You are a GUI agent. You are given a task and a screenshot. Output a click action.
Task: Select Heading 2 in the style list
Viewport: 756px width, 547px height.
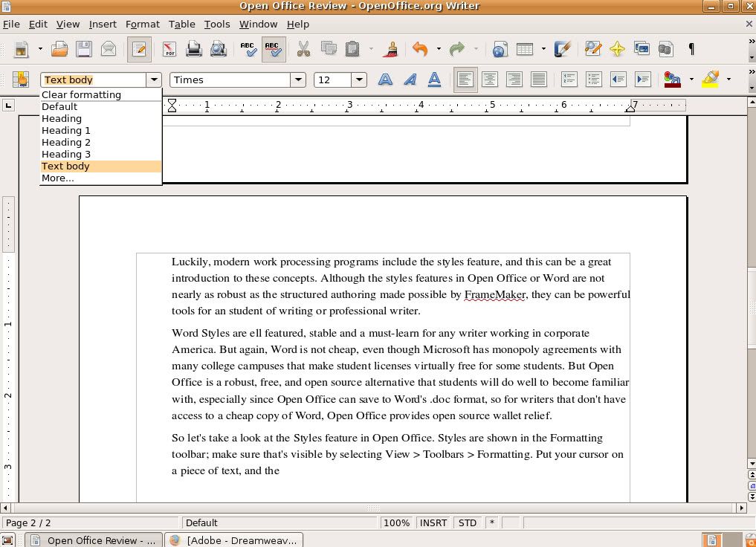point(101,143)
